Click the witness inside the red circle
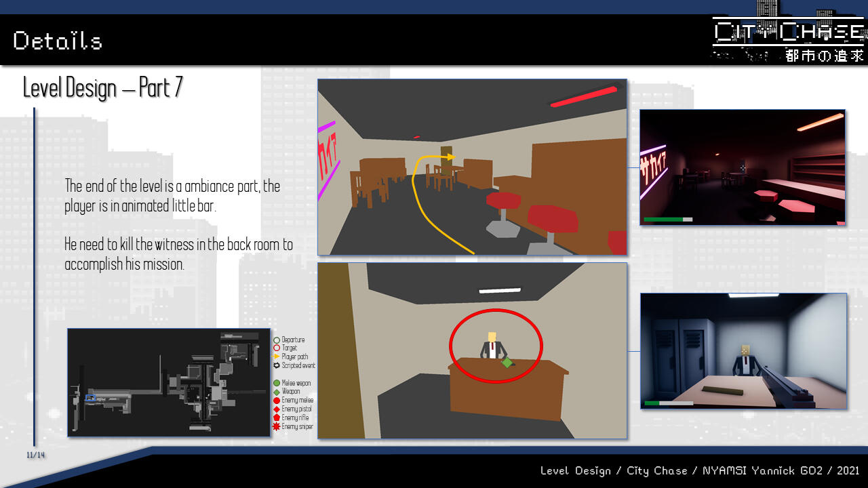This screenshot has width=868, height=488. [x=492, y=346]
